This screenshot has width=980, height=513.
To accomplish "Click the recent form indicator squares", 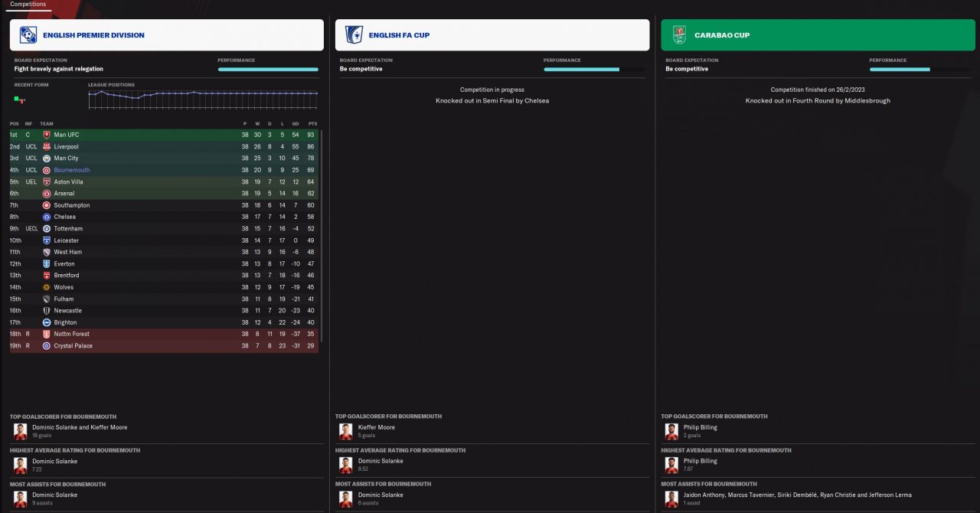I will coord(20,100).
